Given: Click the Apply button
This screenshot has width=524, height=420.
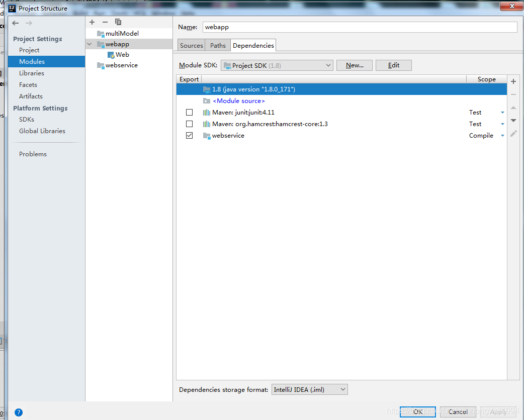Looking at the screenshot, I should point(498,411).
